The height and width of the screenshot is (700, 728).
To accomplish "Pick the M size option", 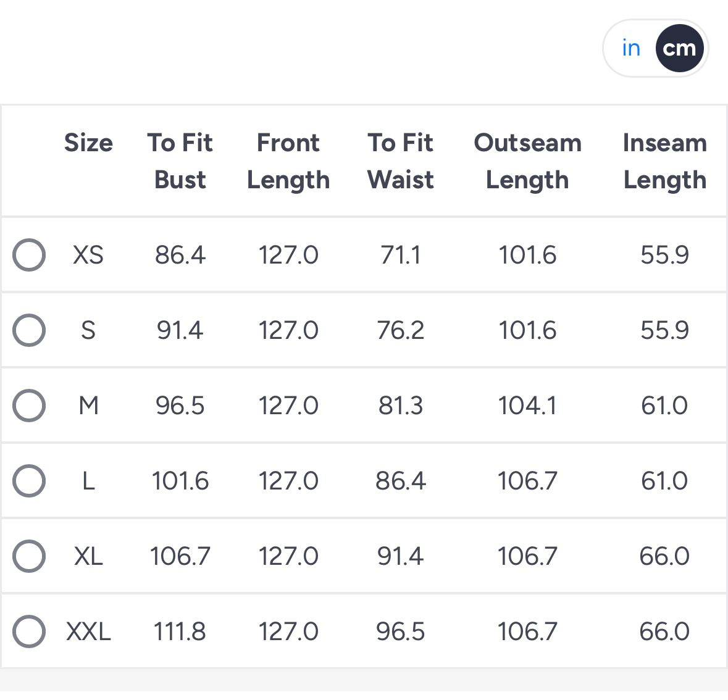I will pos(29,405).
